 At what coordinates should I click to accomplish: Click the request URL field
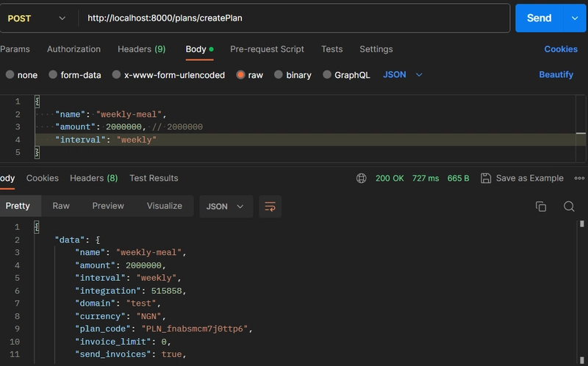pyautogui.click(x=294, y=18)
